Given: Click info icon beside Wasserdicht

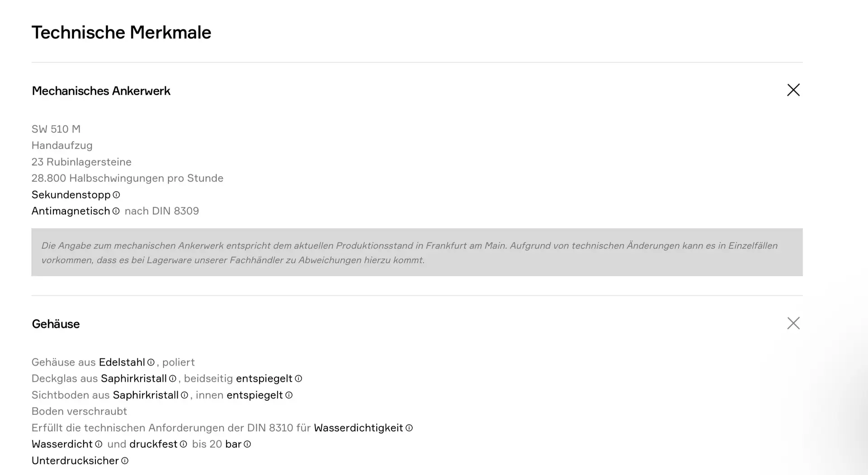Looking at the screenshot, I should (x=99, y=444).
